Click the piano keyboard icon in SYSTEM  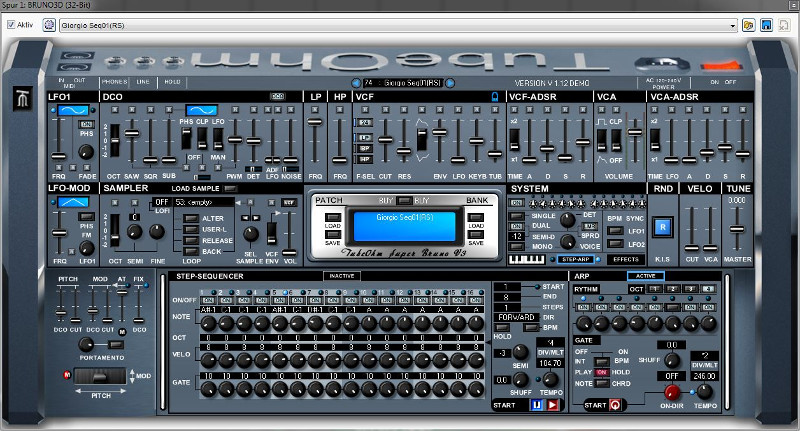click(x=527, y=260)
